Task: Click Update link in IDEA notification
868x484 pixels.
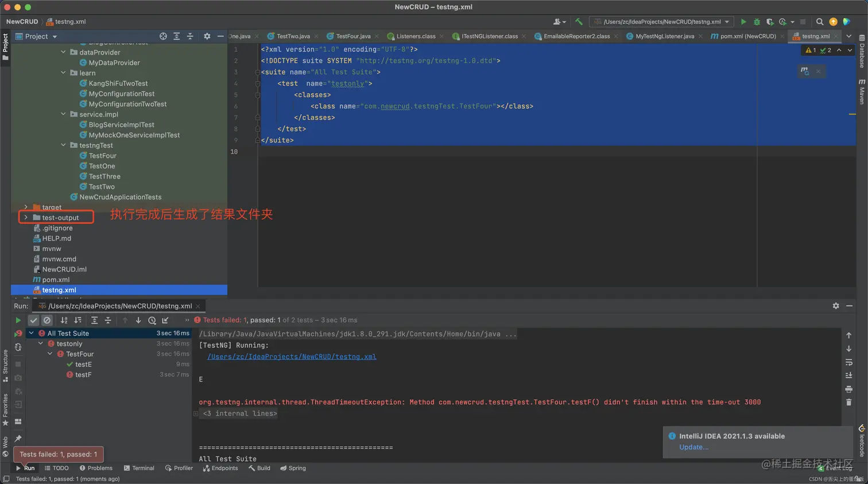Action: 693,447
